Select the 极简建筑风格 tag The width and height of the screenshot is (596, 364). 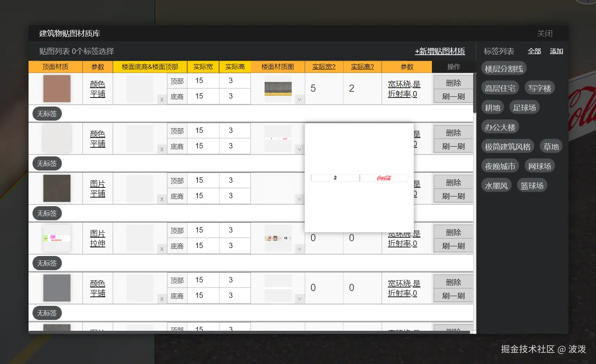(x=508, y=147)
